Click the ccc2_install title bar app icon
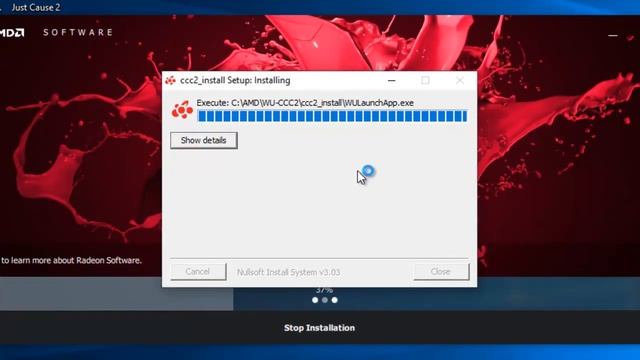The height and width of the screenshot is (360, 640). coord(170,80)
